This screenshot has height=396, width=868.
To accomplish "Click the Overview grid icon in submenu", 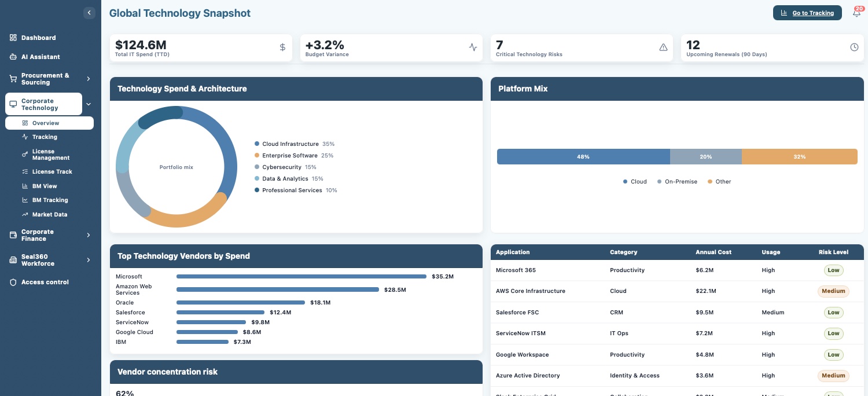I will (x=25, y=123).
